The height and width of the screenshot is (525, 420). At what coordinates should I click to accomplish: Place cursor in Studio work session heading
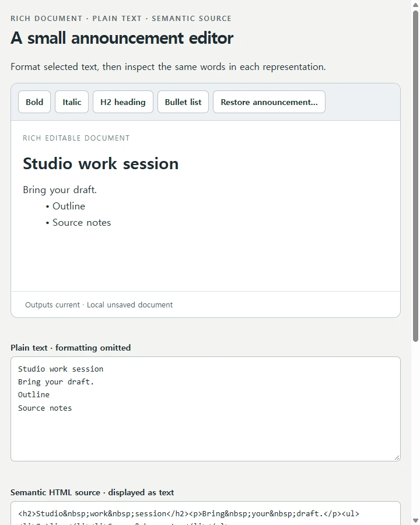tap(100, 163)
